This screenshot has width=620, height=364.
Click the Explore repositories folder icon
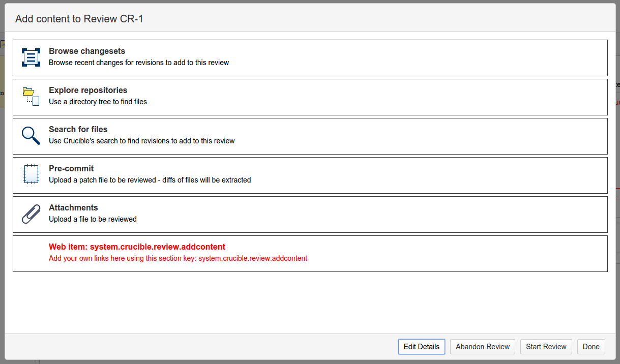(31, 96)
